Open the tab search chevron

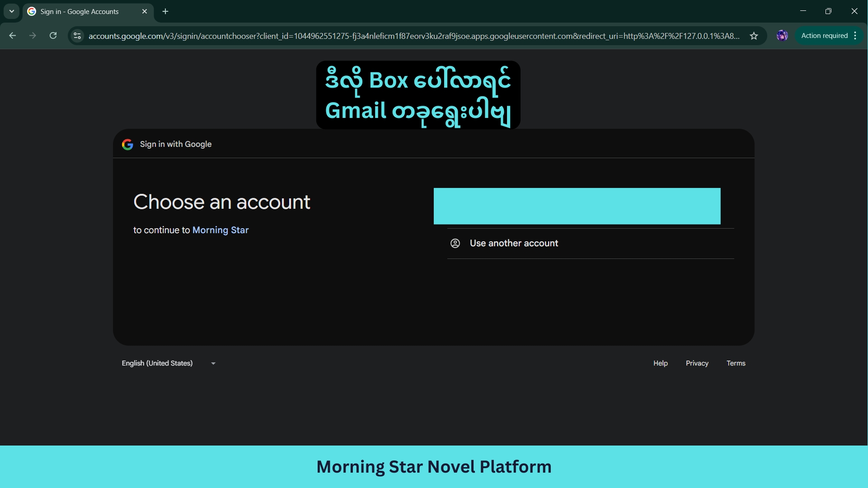click(x=11, y=11)
